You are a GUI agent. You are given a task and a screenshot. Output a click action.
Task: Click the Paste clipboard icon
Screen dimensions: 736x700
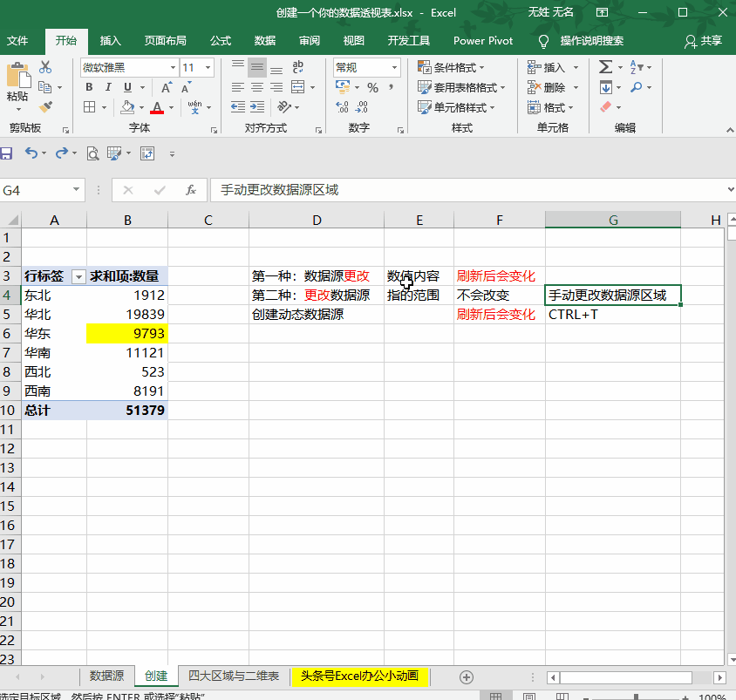pyautogui.click(x=18, y=76)
